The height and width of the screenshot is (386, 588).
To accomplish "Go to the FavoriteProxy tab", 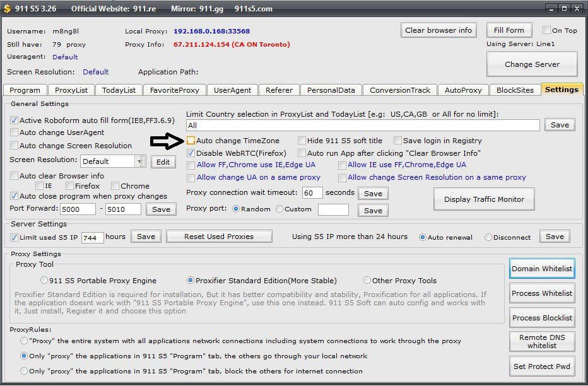I will pos(174,90).
